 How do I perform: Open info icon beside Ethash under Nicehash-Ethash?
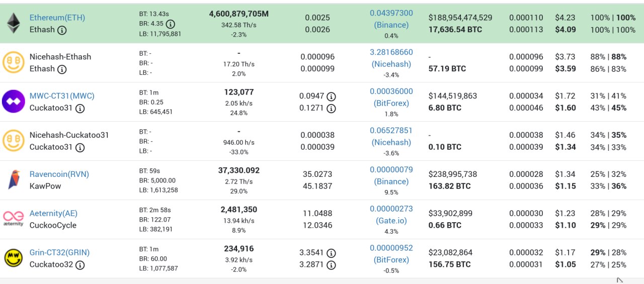click(x=62, y=69)
